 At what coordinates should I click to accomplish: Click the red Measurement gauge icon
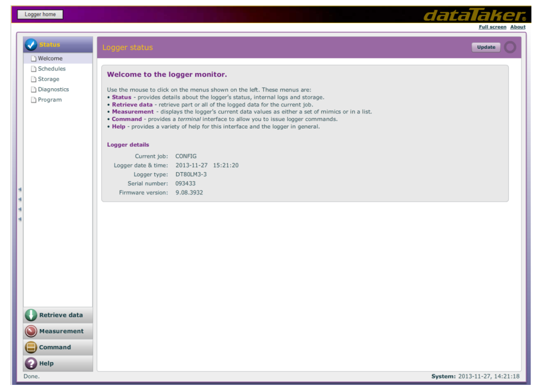(31, 332)
